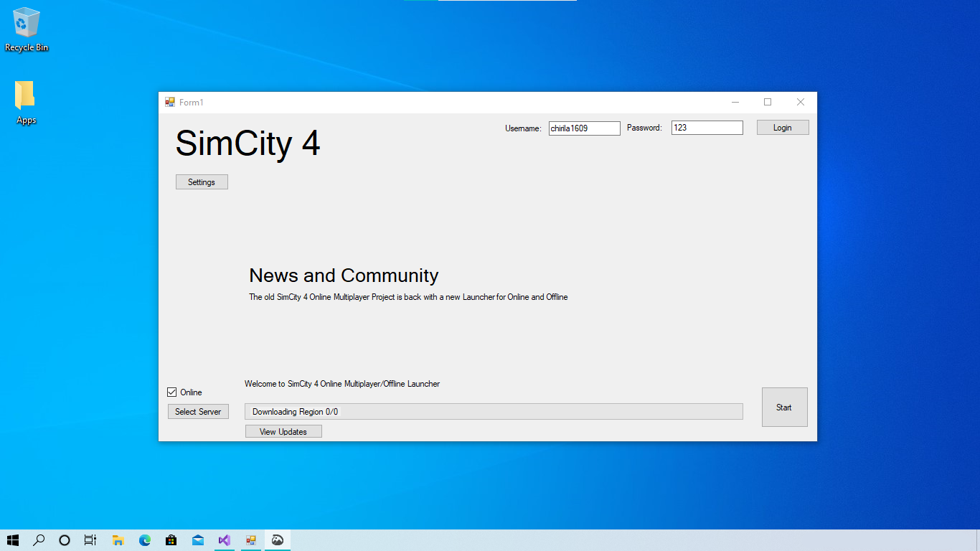This screenshot has width=980, height=551.
Task: Uncheck the Online checkbox
Action: (x=171, y=392)
